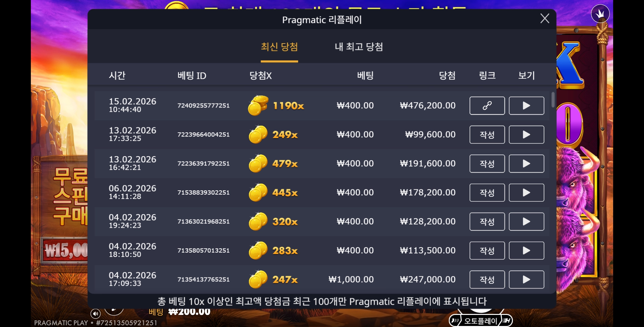Select the 최신 당첨 tab
The image size is (644, 327).
coord(279,47)
